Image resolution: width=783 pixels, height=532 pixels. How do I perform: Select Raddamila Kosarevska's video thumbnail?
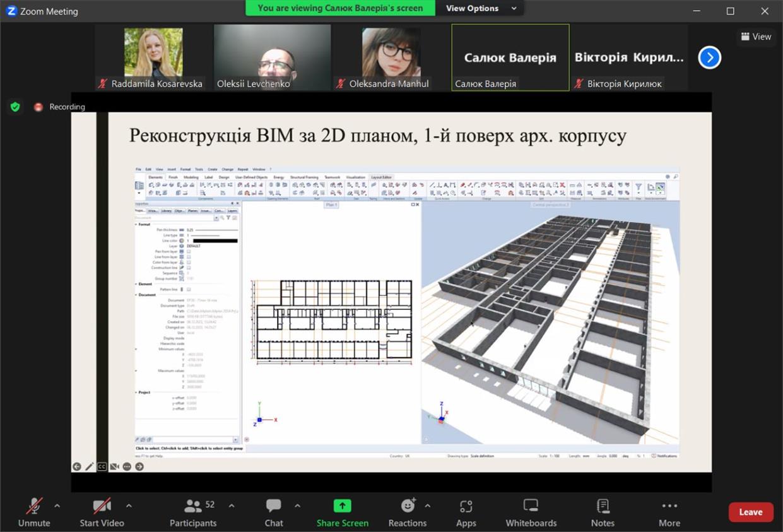(x=153, y=57)
